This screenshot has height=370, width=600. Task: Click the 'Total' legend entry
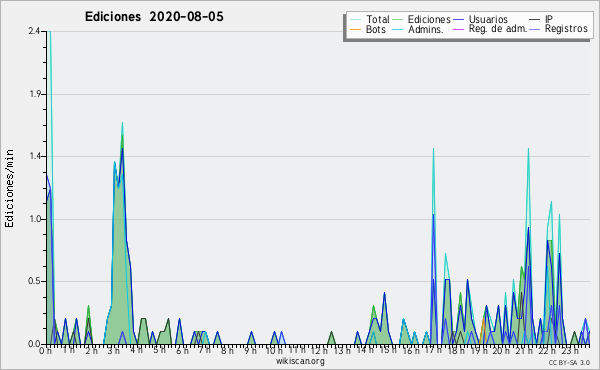(378, 19)
